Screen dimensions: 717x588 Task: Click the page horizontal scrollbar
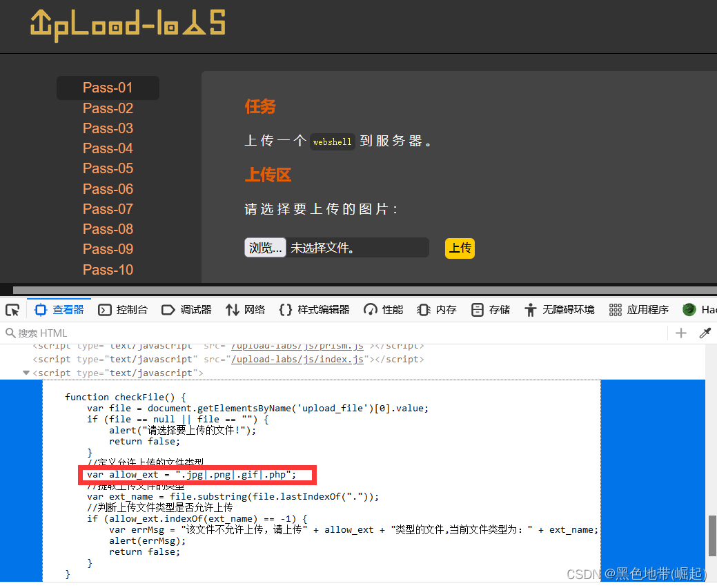click(365, 291)
